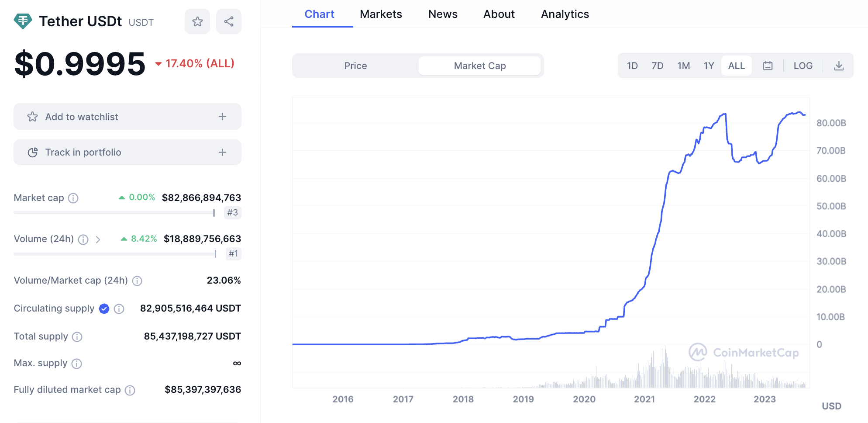Click the Market cap rank progress bar
Image resolution: width=868 pixels, height=423 pixels.
point(114,213)
